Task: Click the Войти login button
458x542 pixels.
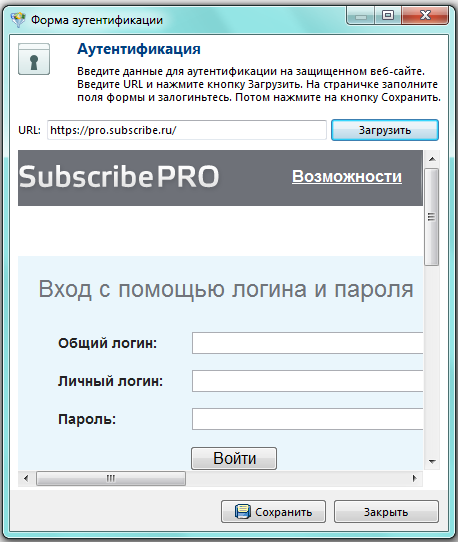Action: pos(234,458)
